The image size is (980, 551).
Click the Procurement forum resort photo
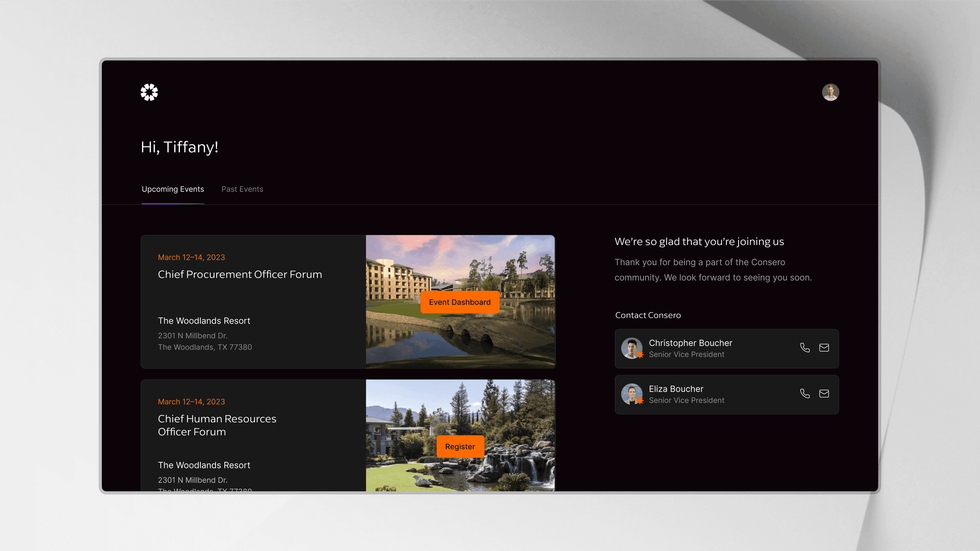click(x=460, y=302)
